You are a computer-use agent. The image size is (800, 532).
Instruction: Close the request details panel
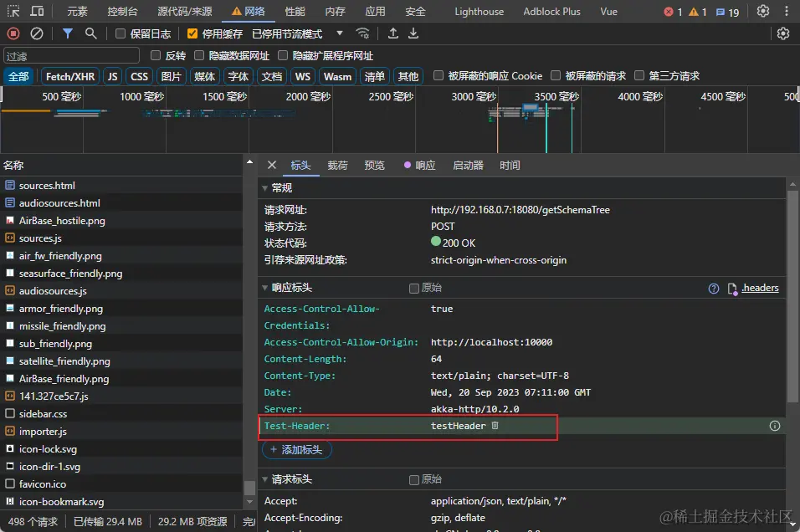(x=272, y=165)
